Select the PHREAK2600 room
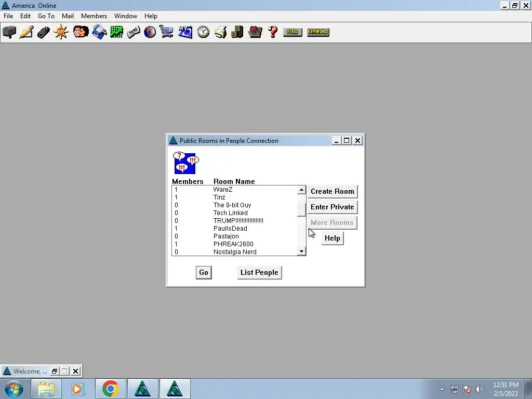The image size is (532, 399). 234,244
